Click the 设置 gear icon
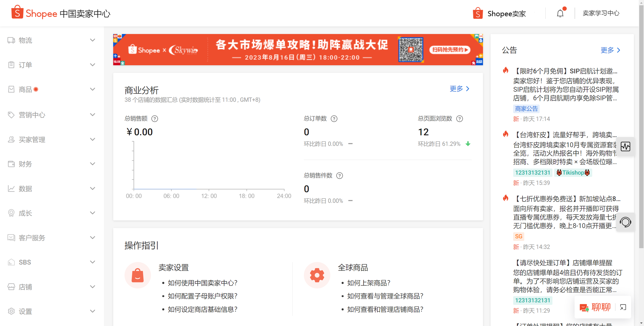 coord(11,311)
